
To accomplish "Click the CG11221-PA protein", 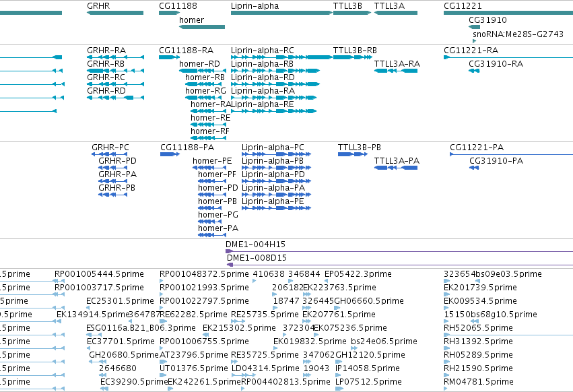I will coord(511,154).
